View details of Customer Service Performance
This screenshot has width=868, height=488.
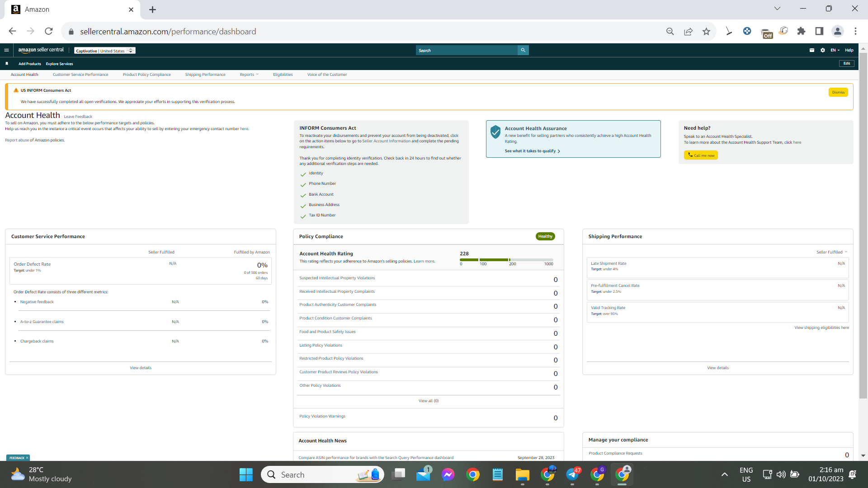[141, 368]
